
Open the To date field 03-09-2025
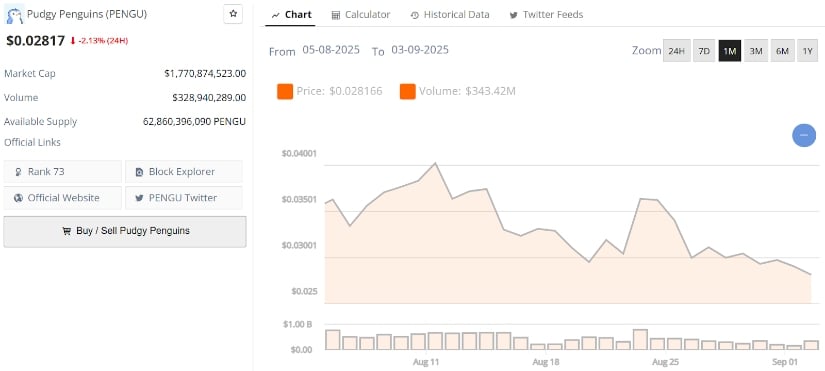420,50
